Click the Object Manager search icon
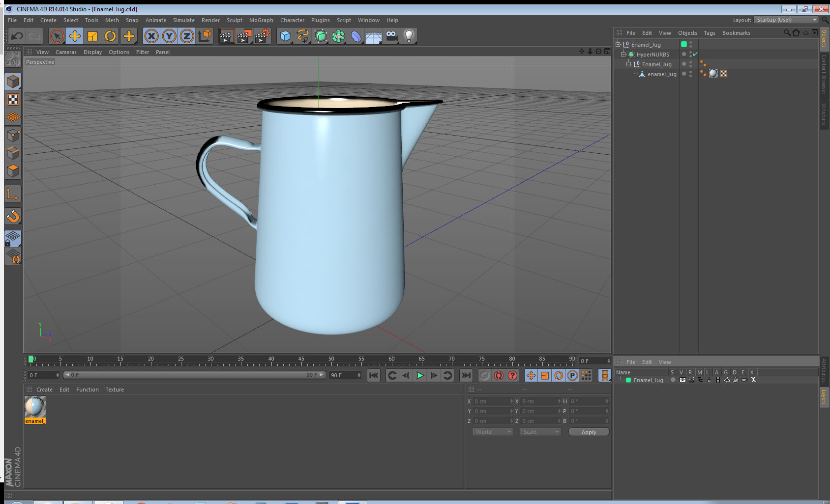The image size is (830, 504). click(x=787, y=33)
